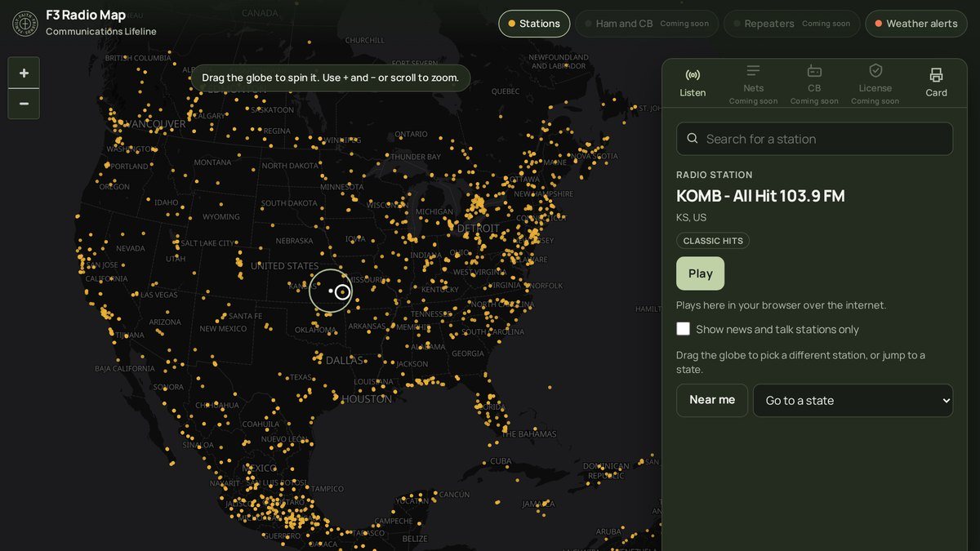Select the Nets tab
This screenshot has height=551, width=980.
(x=754, y=83)
